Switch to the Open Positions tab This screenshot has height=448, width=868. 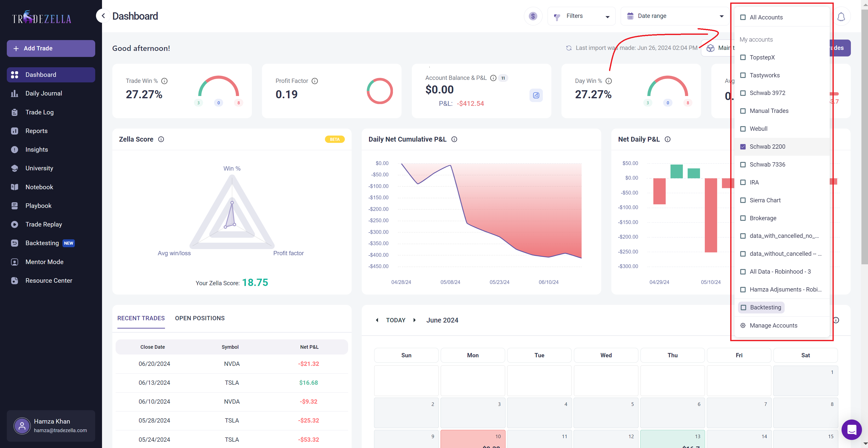point(199,318)
